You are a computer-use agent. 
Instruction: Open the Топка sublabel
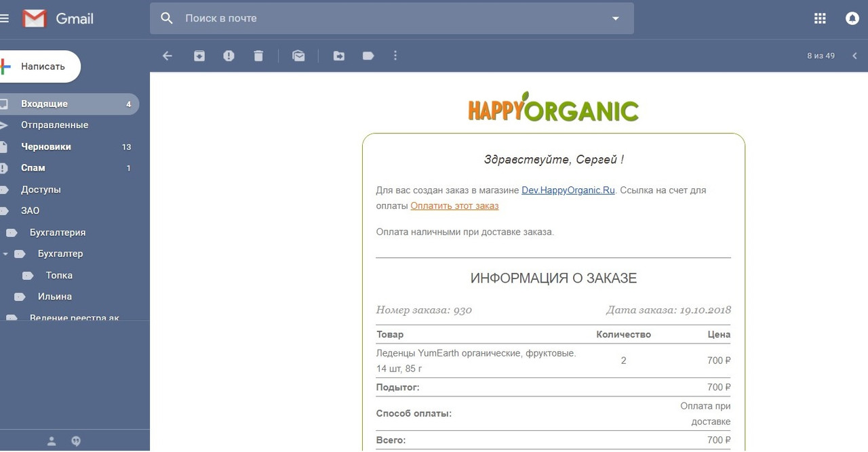[59, 275]
